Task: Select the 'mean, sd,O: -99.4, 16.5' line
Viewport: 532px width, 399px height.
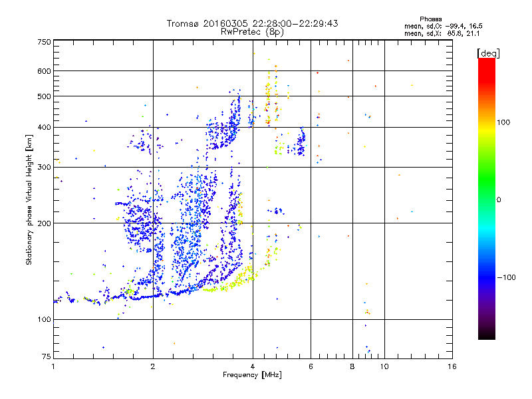Action: pyautogui.click(x=443, y=26)
